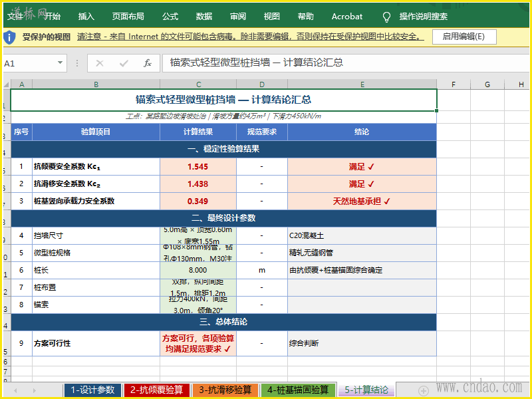Switch to sheet 3-抗滑移验算
The height and width of the screenshot is (399, 532).
(x=225, y=390)
